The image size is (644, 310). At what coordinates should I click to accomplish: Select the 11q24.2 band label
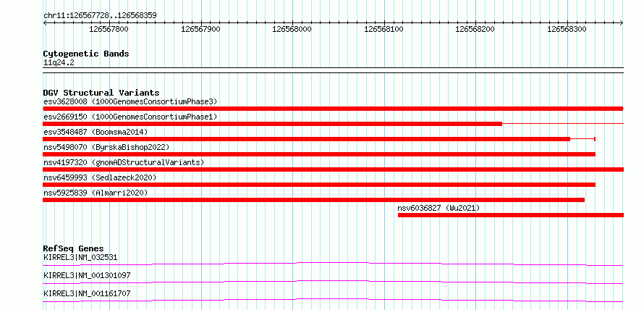coord(59,63)
